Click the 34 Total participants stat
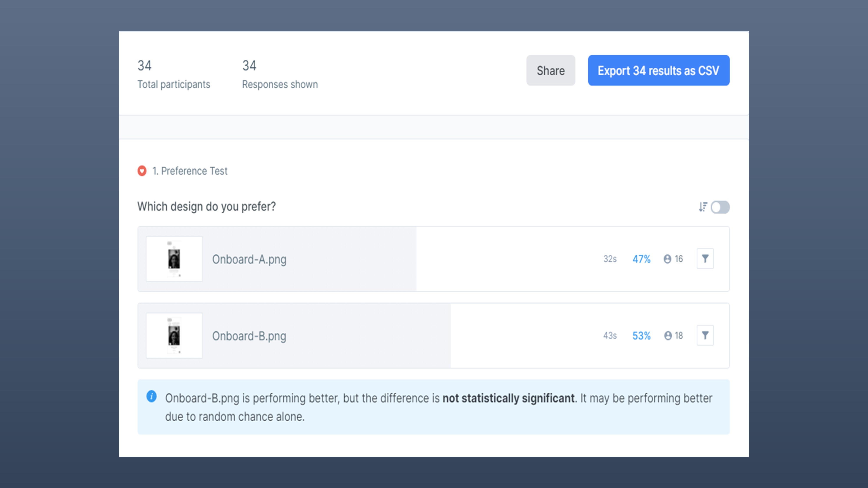 pos(174,74)
